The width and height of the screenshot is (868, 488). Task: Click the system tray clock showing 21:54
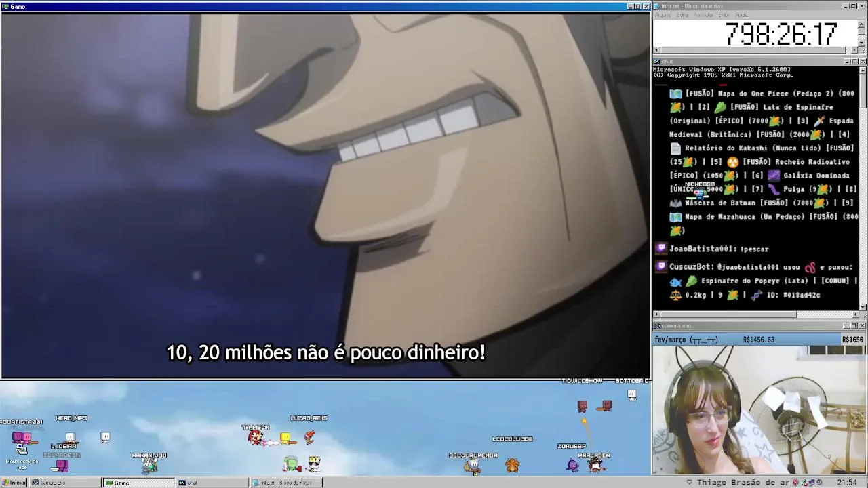(x=847, y=483)
